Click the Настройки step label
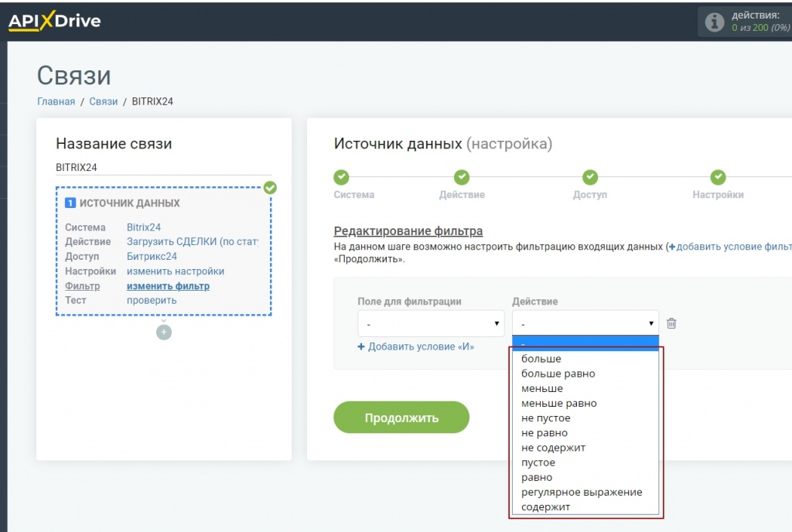Image resolution: width=792 pixels, height=532 pixels. [718, 195]
